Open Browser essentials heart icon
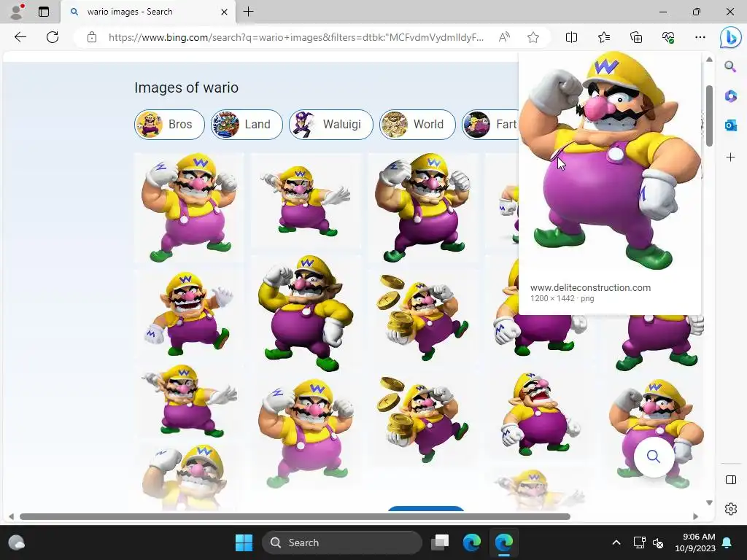 point(668,37)
